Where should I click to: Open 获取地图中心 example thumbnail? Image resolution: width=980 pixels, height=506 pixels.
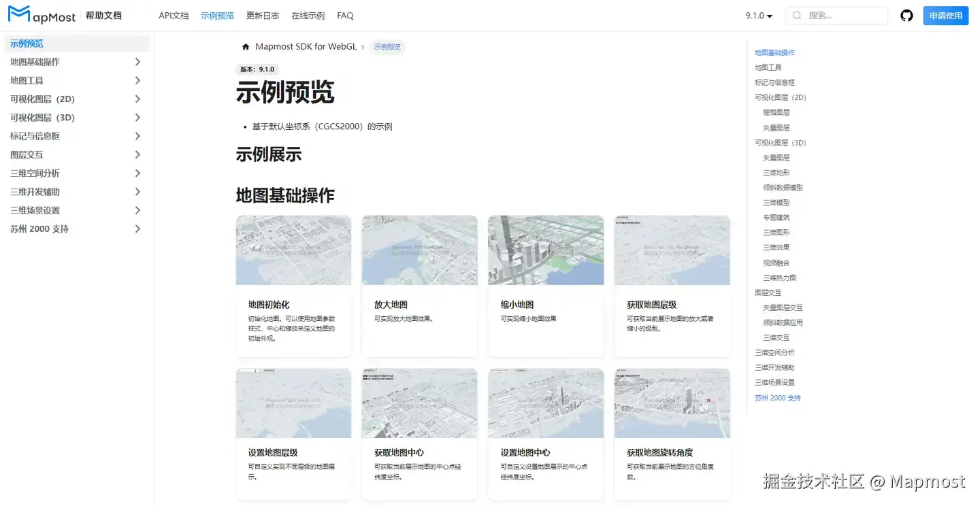pyautogui.click(x=419, y=403)
